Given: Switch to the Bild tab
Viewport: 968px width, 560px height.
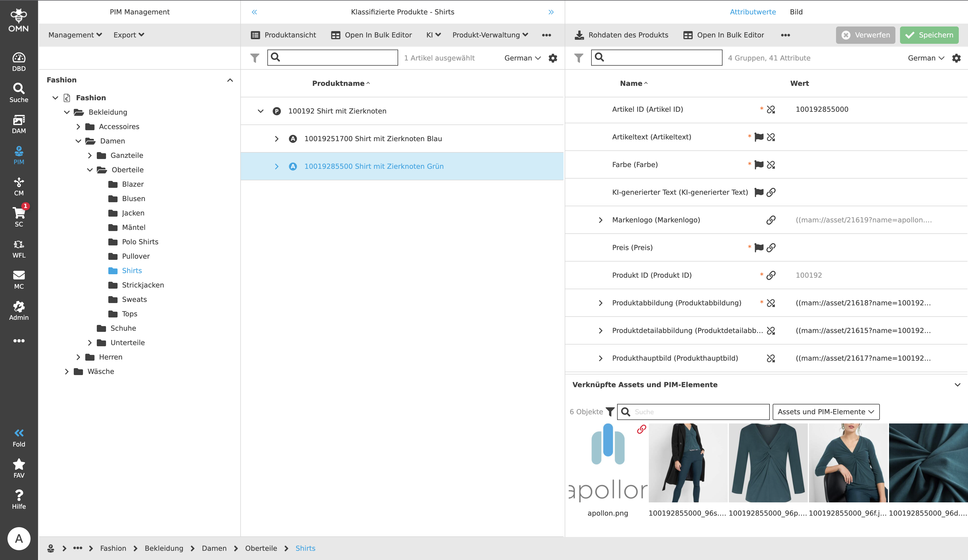Looking at the screenshot, I should 796,12.
